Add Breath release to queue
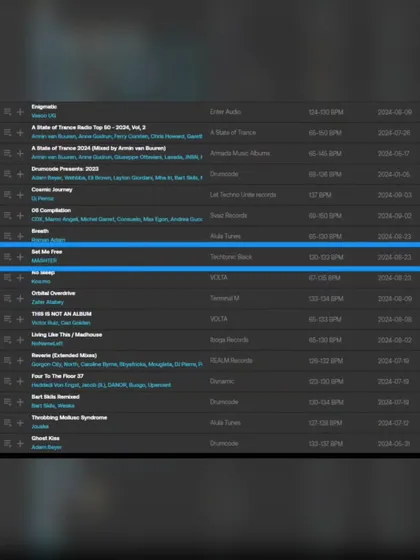 point(8,236)
